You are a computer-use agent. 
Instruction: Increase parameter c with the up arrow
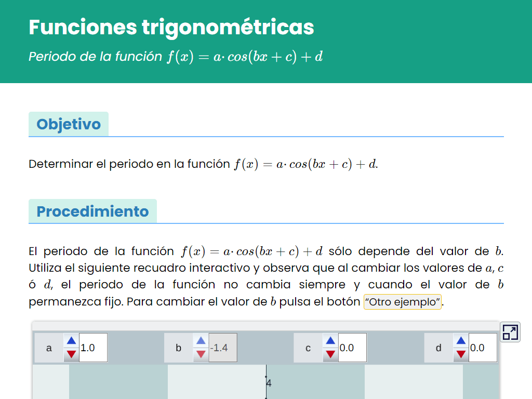click(330, 341)
